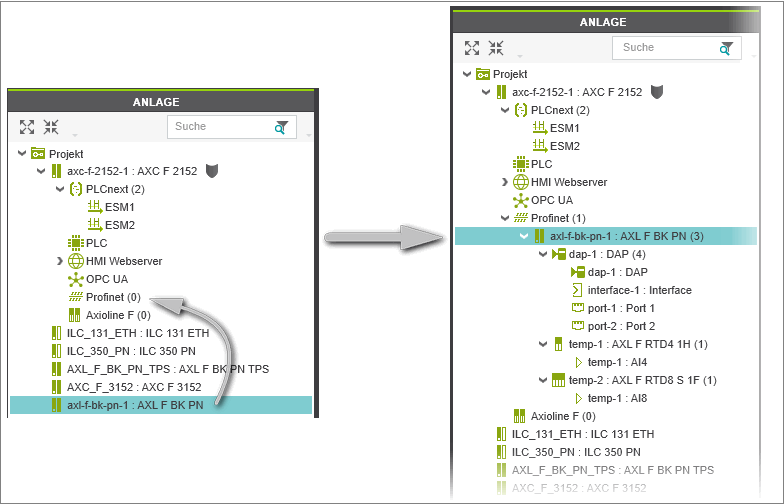Click the temp-1 : AI8 channel icon
Viewport: 784px width, 504px height.
577,398
